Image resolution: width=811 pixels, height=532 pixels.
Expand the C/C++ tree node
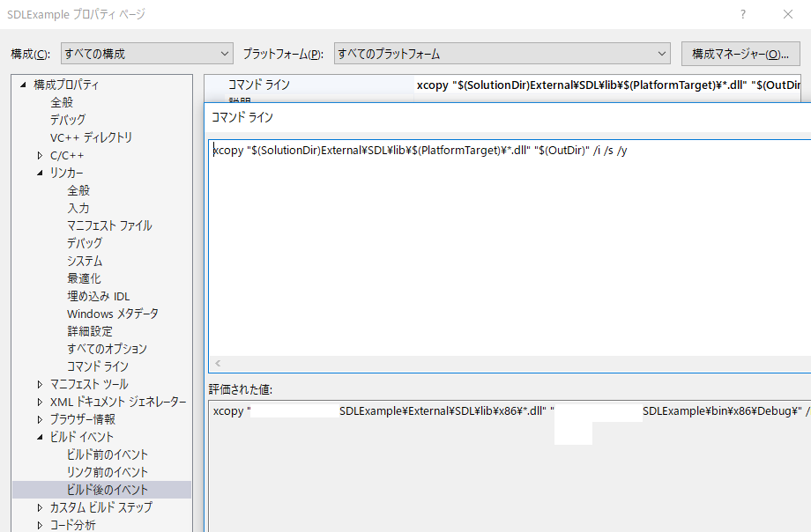click(40, 155)
